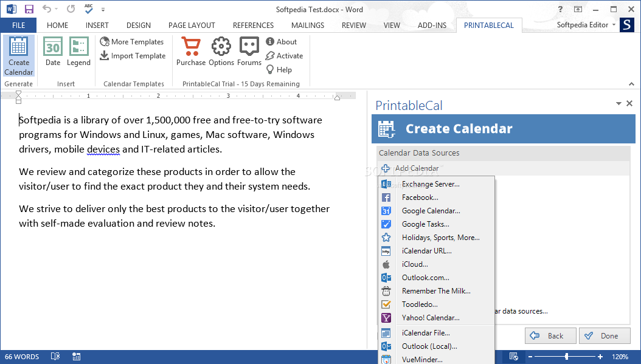Open Ribbon Display Options

578,9
